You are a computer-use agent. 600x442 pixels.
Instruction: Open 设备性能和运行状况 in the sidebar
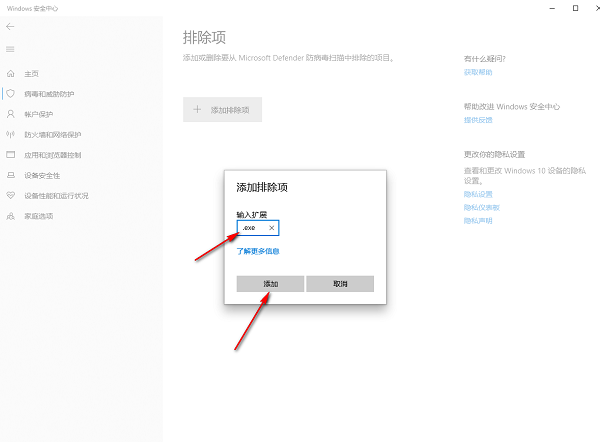point(56,196)
